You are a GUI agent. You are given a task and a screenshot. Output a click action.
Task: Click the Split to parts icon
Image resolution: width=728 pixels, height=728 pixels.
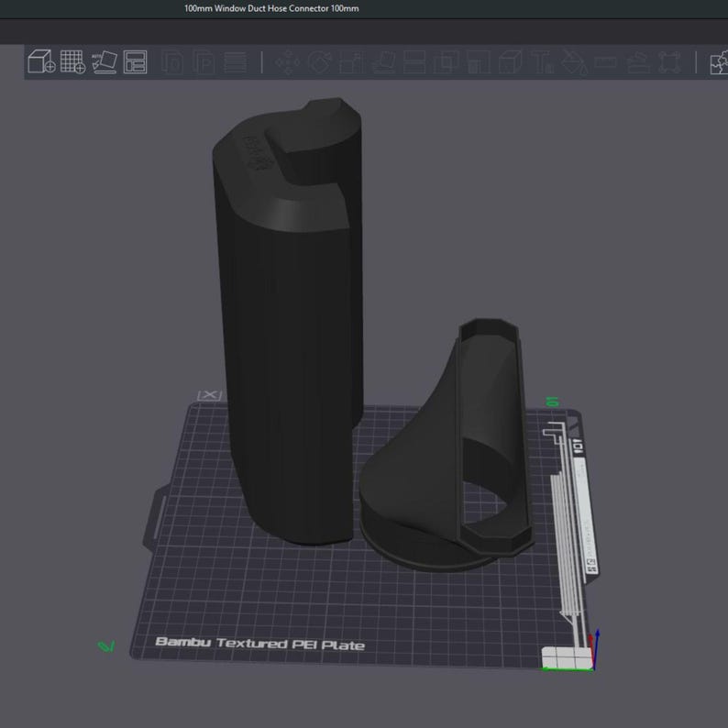204,62
